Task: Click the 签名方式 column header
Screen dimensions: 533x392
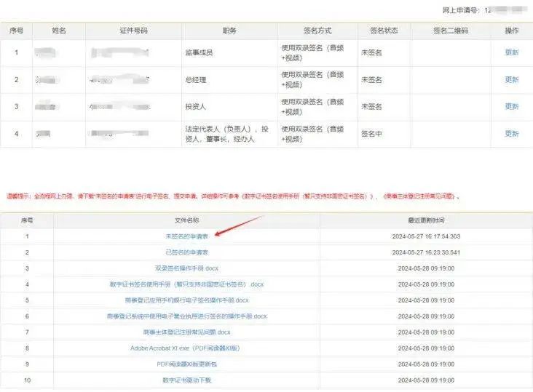Action: click(317, 31)
